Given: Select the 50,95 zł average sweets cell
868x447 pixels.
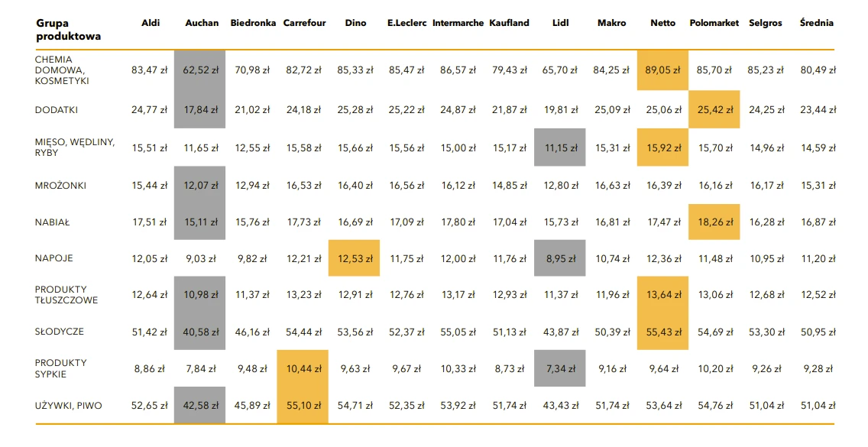Looking at the screenshot, I should [x=818, y=332].
